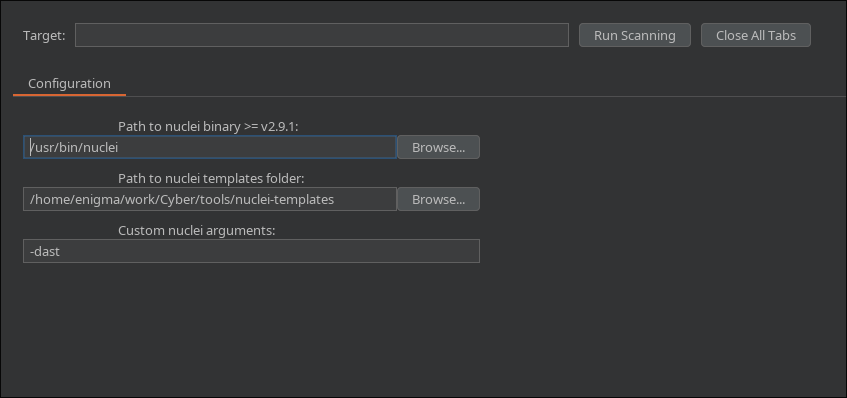Select the 'Path to nuclei binary >= v2.9.1:' label
The width and height of the screenshot is (847, 398).
208,126
